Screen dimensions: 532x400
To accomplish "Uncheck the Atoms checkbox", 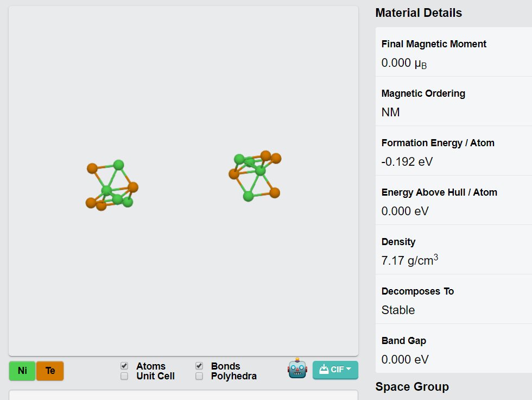I will pos(124,366).
